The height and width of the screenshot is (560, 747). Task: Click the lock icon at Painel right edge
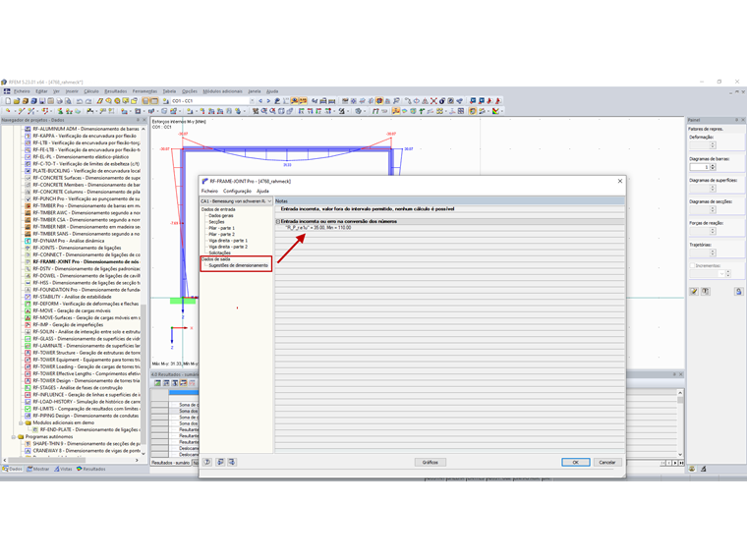[x=739, y=292]
